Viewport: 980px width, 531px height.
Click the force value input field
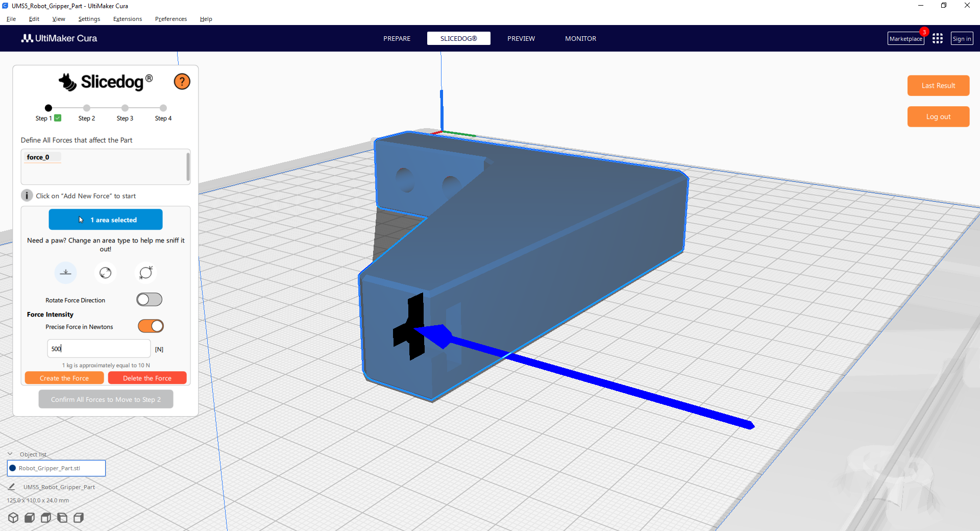click(x=99, y=349)
